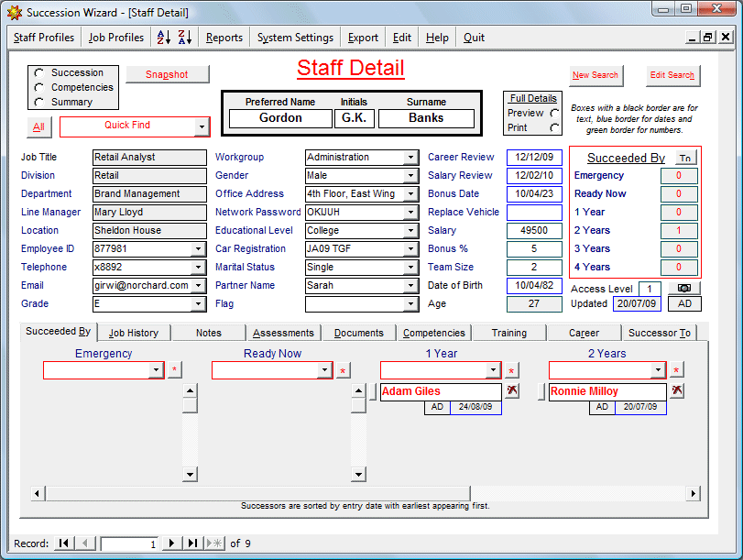The image size is (743, 560).
Task: Expand the Workgroup dropdown
Action: 410,158
